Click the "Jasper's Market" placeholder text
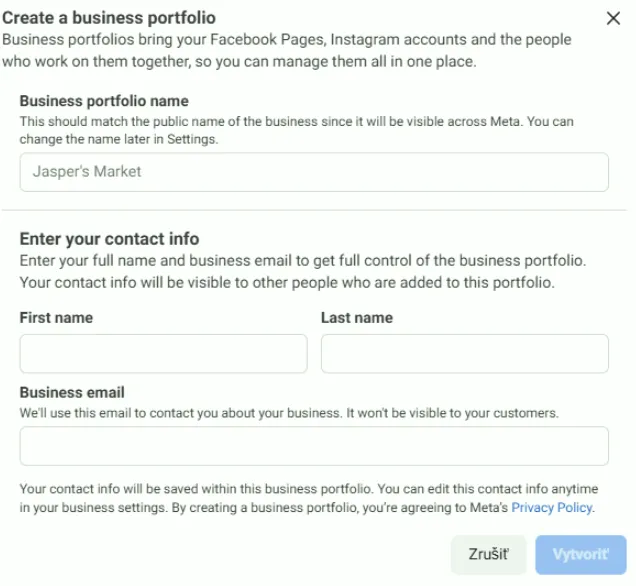This screenshot has width=636, height=586. click(87, 172)
